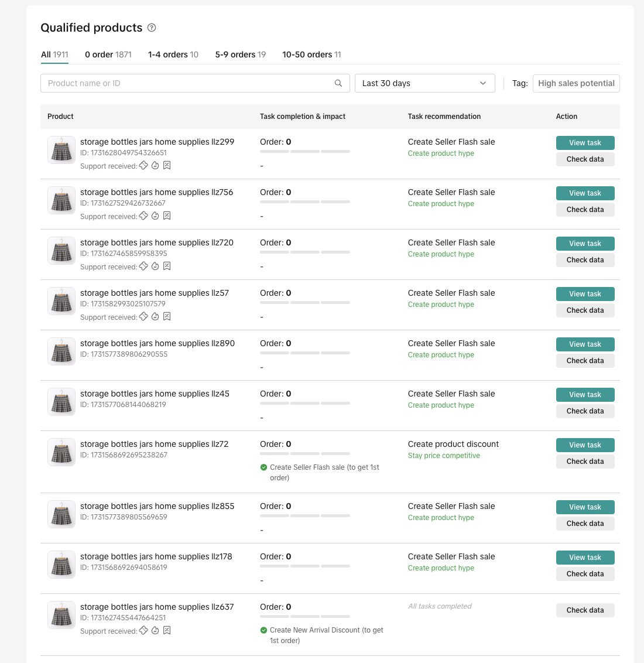Click View task for product llz890
This screenshot has height=663, width=644.
tap(585, 344)
